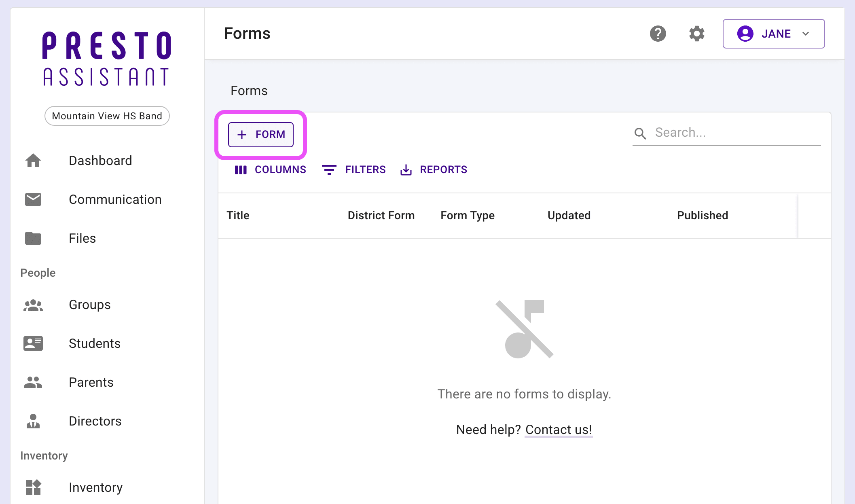Click the help question mark icon
The height and width of the screenshot is (504, 855).
click(x=658, y=34)
